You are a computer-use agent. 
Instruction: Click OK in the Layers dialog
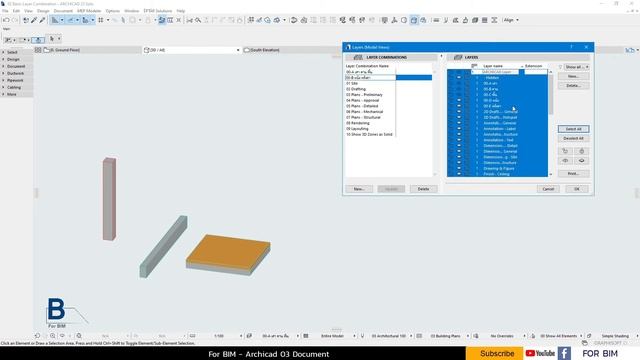pyautogui.click(x=577, y=189)
